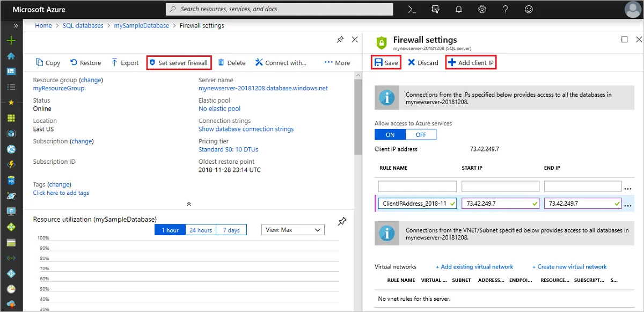Open the Dashboard icon in sidebar
644x312 pixels.
(x=11, y=71)
